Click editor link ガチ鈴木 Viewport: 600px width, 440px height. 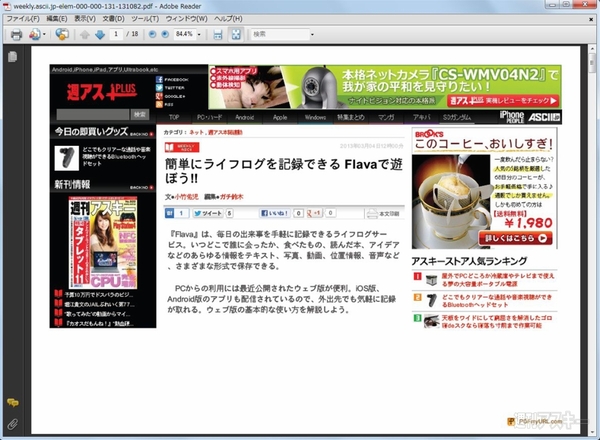click(x=232, y=197)
